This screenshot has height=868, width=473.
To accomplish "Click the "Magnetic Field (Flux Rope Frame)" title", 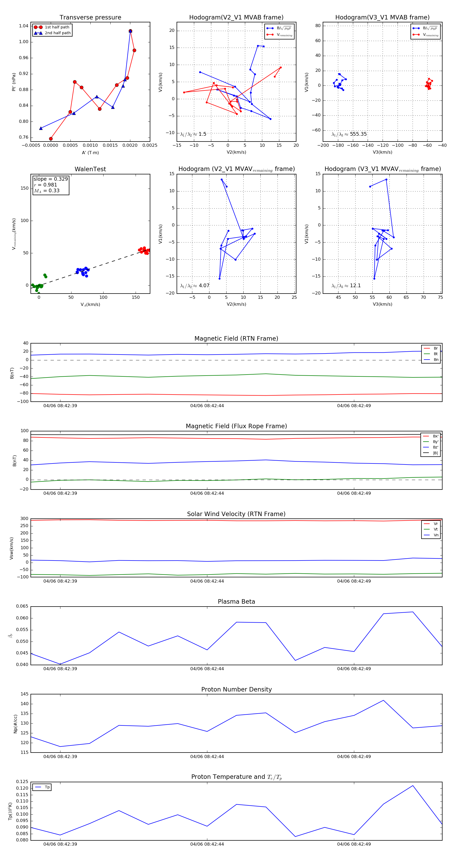I will click(x=236, y=426).
